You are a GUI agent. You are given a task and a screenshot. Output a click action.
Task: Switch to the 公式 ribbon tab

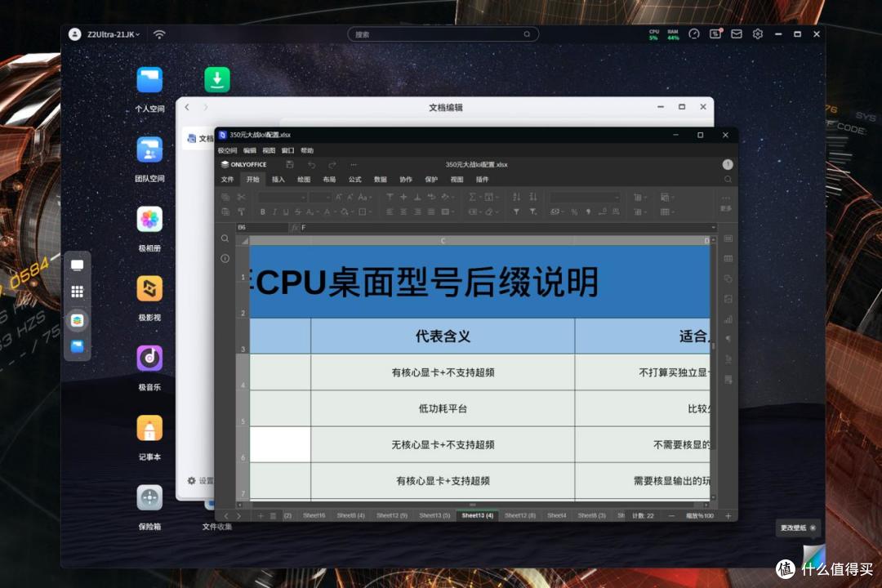coord(354,180)
